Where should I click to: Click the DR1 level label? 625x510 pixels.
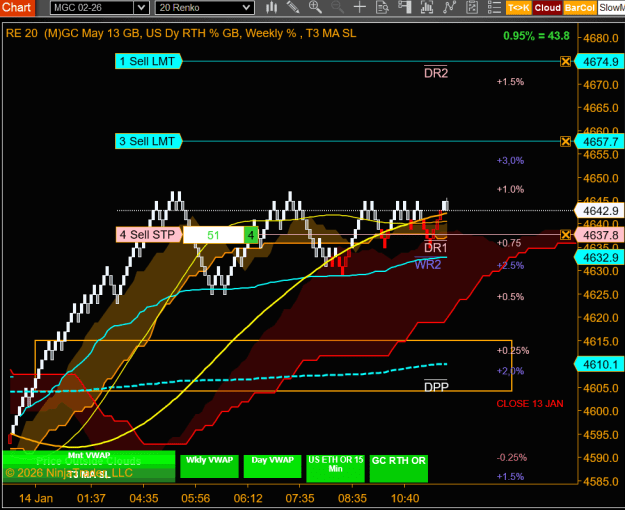pyautogui.click(x=436, y=248)
